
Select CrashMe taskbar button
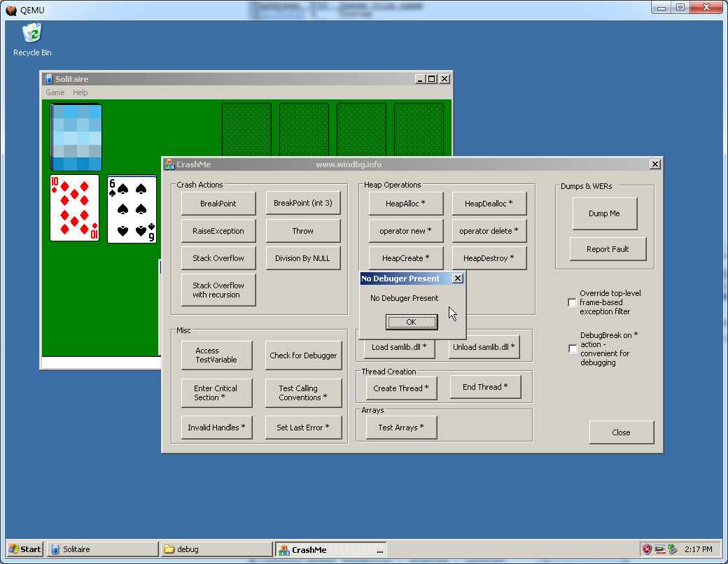(331, 549)
